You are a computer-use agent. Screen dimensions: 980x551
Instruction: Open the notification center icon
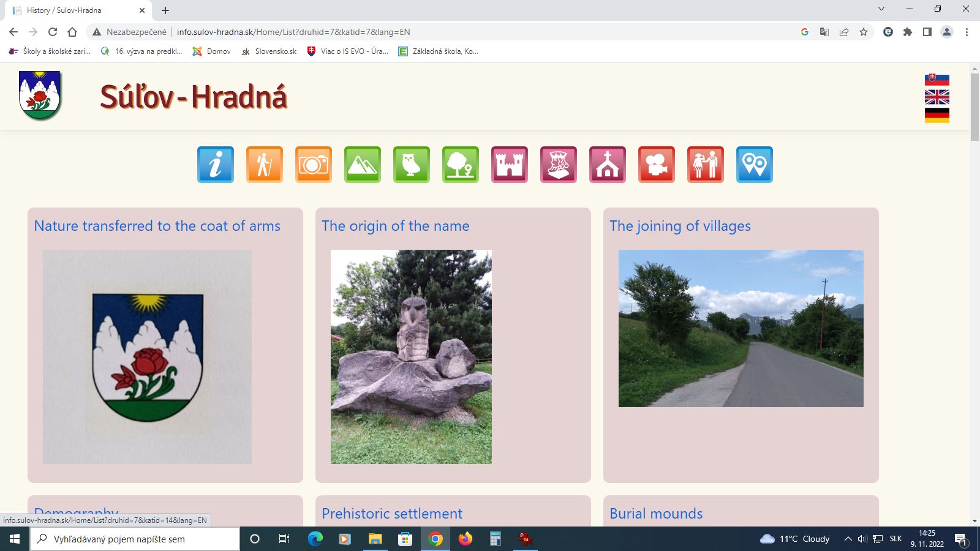click(x=960, y=539)
